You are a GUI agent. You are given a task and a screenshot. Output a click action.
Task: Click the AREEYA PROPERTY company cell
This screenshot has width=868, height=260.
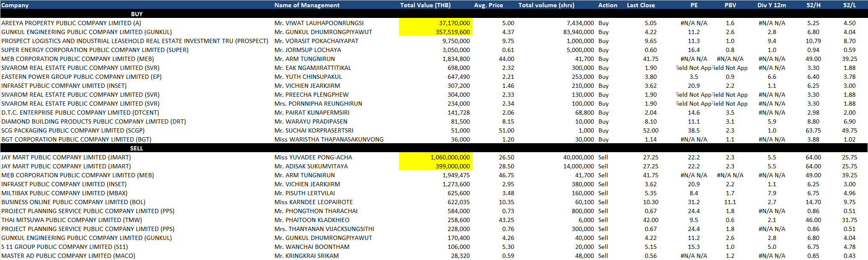point(71,23)
